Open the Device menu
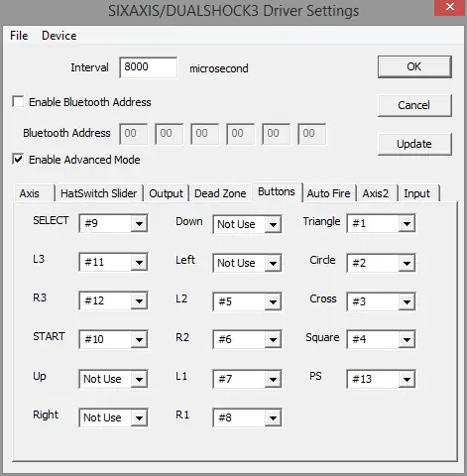The height and width of the screenshot is (476, 467). (x=59, y=36)
